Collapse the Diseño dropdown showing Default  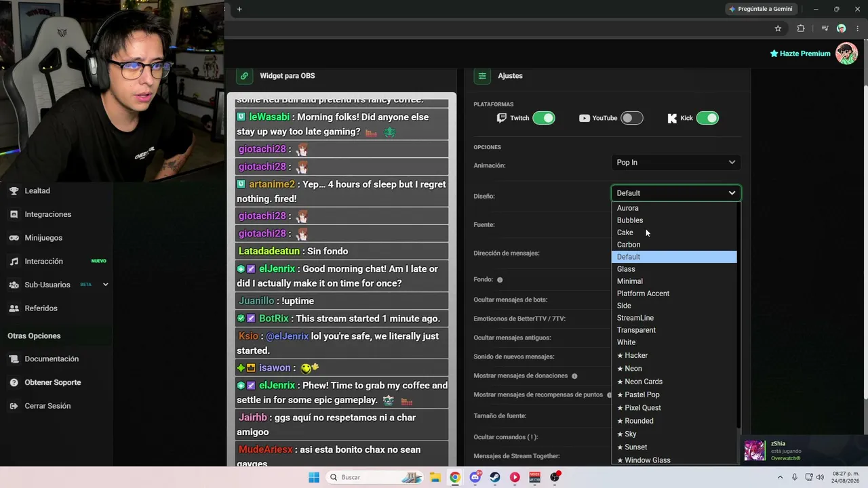pos(676,193)
